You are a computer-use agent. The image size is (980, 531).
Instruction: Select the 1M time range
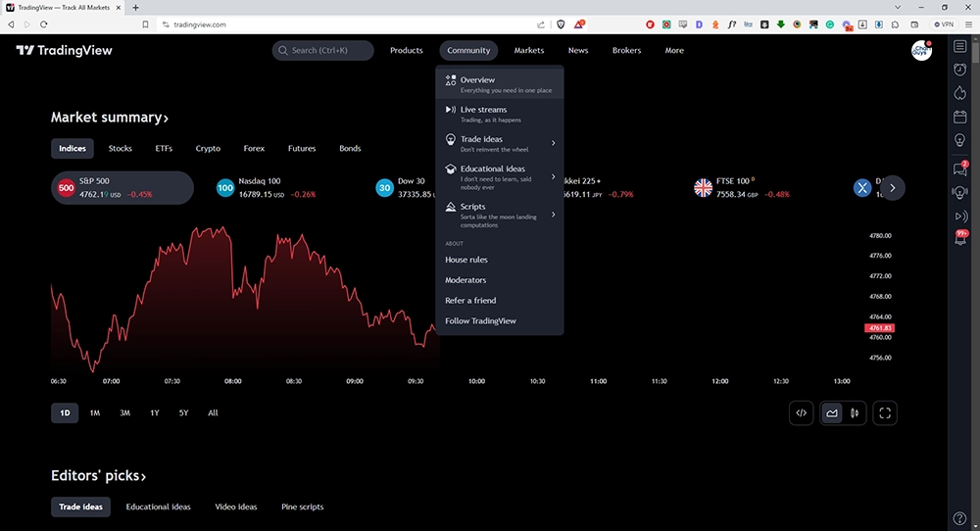tap(95, 412)
